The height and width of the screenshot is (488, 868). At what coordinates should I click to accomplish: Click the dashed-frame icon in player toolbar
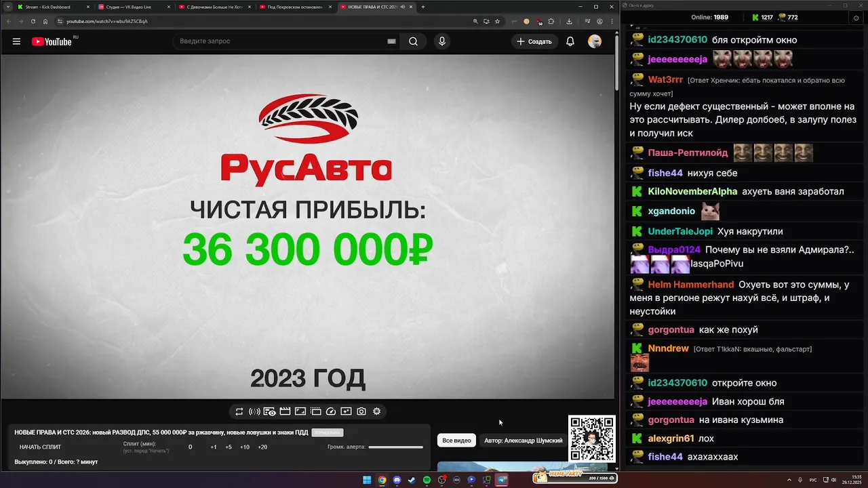coord(315,411)
